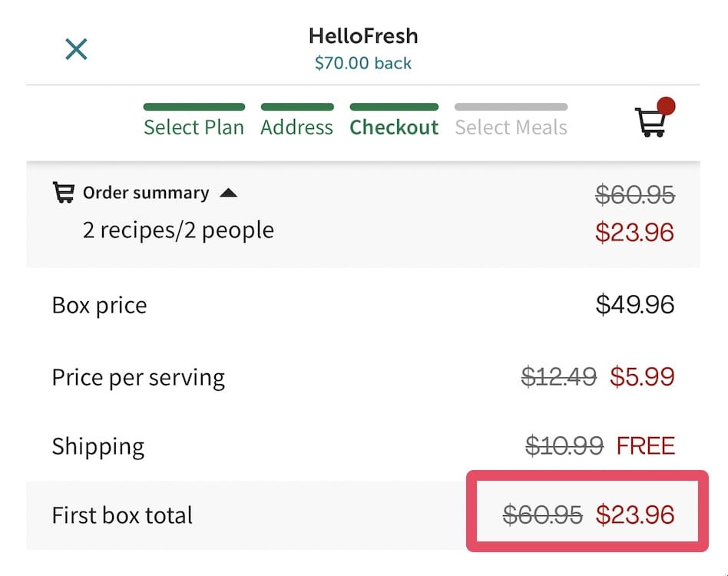This screenshot has height=576, width=728.
Task: Collapse the Order summary section
Action: tap(229, 193)
